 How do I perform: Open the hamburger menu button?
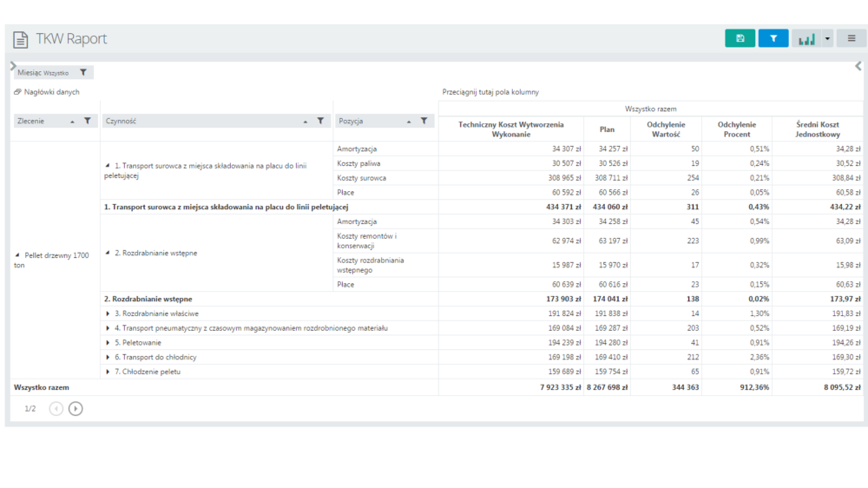(x=852, y=38)
